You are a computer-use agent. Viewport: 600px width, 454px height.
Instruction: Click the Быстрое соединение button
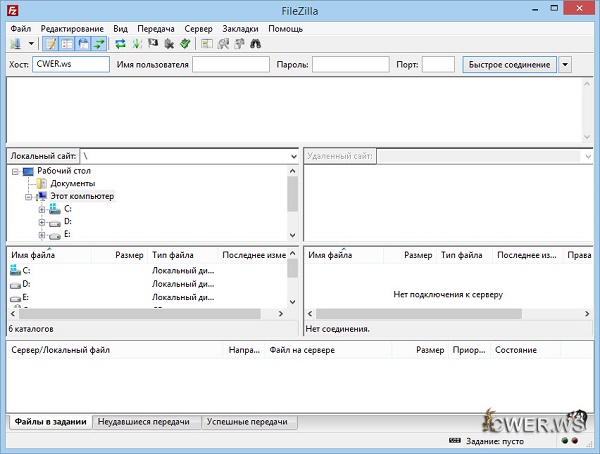(508, 64)
